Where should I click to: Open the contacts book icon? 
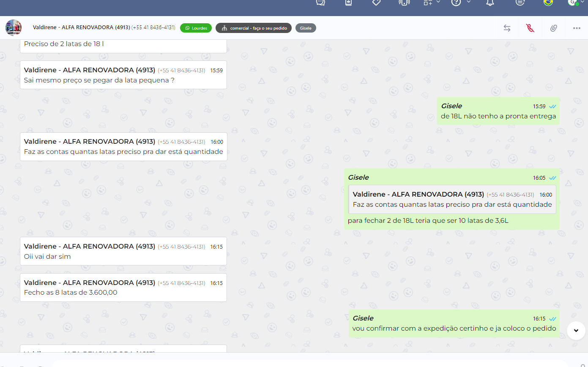click(x=348, y=3)
